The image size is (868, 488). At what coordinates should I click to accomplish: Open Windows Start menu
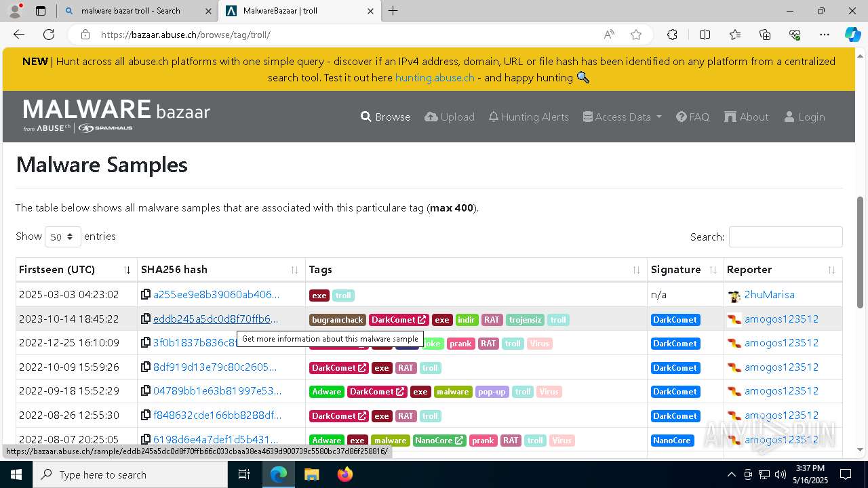(x=16, y=474)
